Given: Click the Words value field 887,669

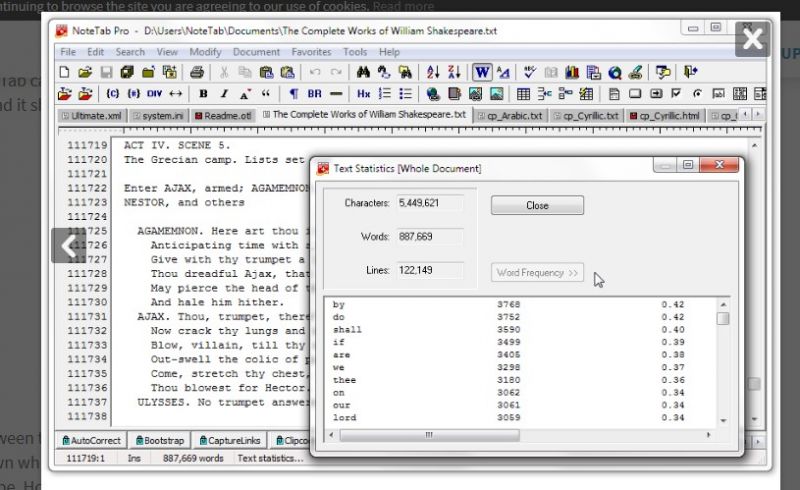Looking at the screenshot, I should [x=430, y=236].
